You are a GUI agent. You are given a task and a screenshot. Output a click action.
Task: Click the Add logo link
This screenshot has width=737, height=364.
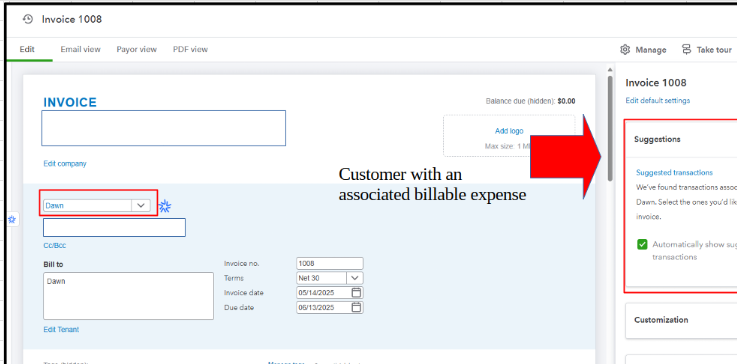tap(509, 131)
